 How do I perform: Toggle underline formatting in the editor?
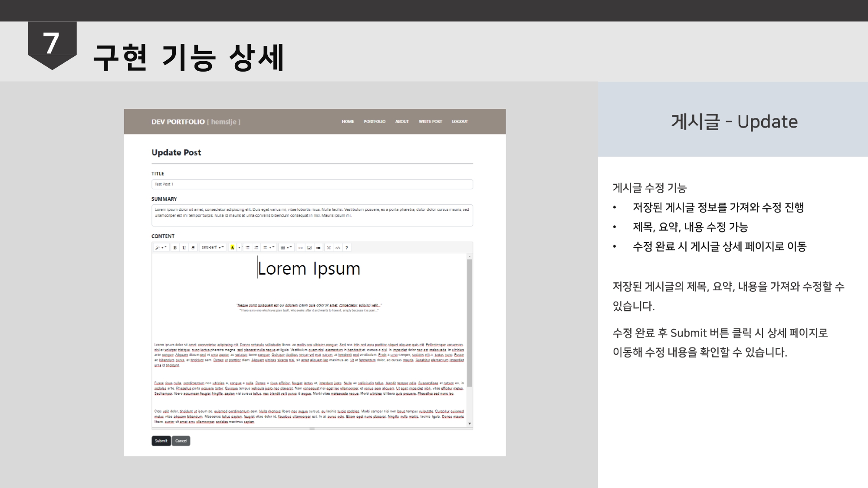(184, 248)
